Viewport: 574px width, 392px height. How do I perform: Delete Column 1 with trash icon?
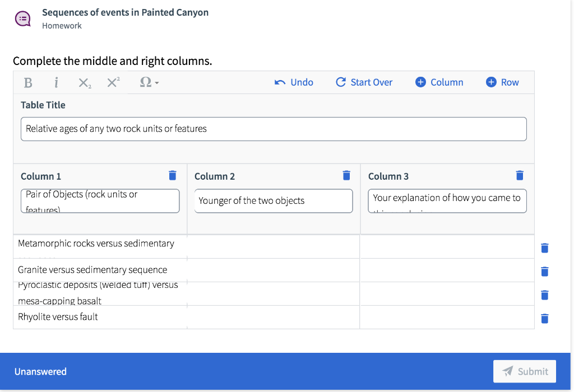pyautogui.click(x=173, y=176)
